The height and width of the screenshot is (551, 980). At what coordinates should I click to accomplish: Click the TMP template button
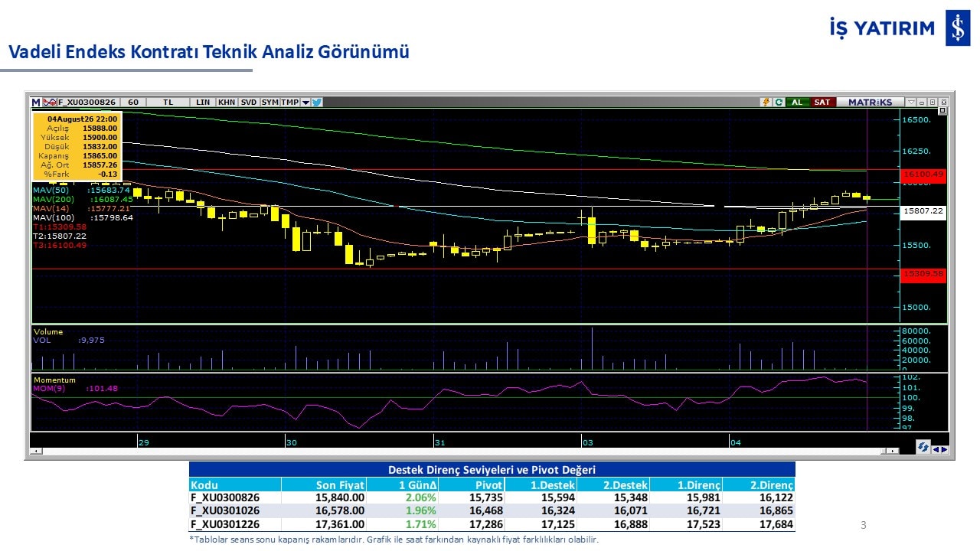point(289,102)
